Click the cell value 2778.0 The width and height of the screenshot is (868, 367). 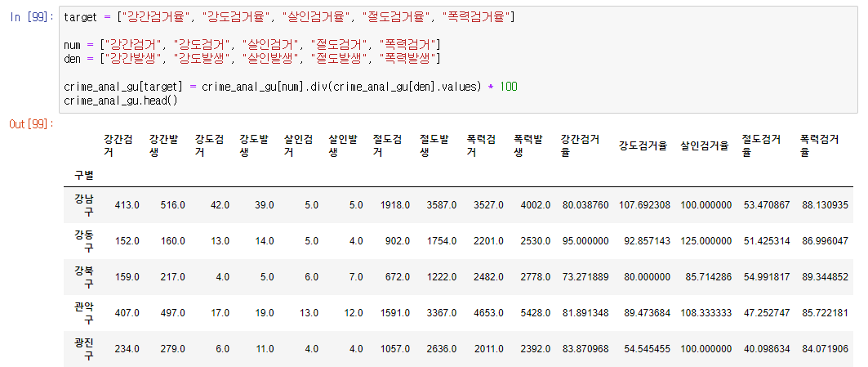pos(535,277)
